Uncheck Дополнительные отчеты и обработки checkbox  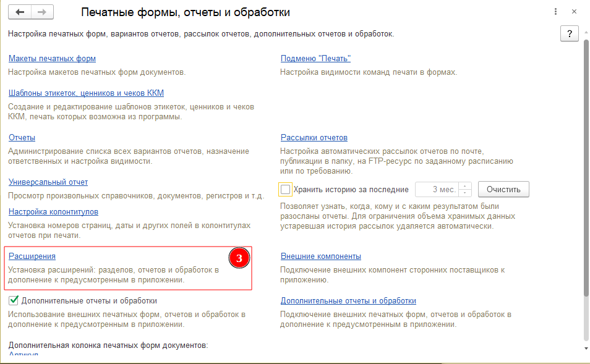[14, 300]
